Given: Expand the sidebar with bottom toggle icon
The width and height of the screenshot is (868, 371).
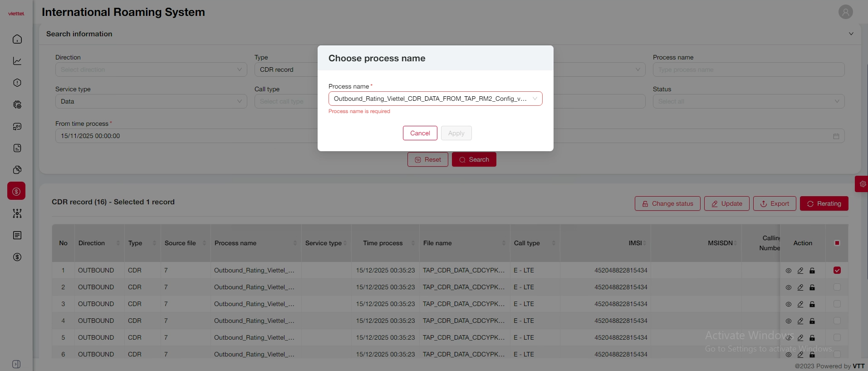Looking at the screenshot, I should tap(16, 364).
